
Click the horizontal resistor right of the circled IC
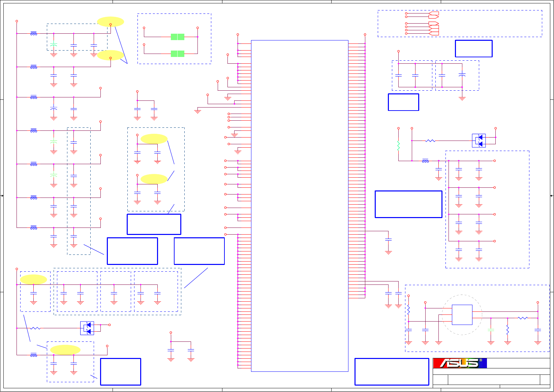click(523, 318)
